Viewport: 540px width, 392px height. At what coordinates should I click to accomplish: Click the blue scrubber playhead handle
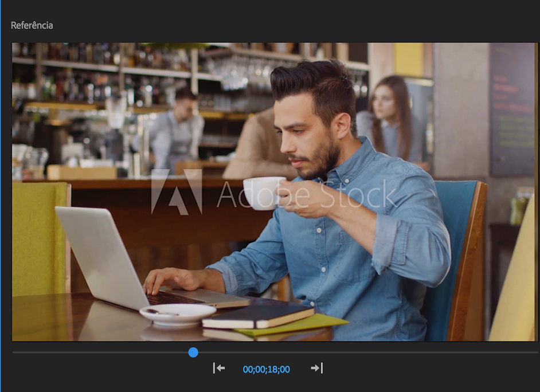click(193, 352)
